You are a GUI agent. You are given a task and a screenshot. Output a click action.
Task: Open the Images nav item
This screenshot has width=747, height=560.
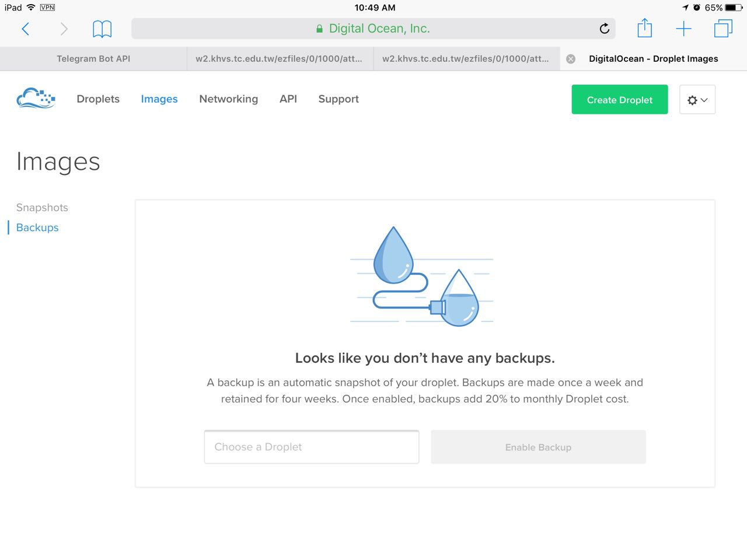click(159, 99)
